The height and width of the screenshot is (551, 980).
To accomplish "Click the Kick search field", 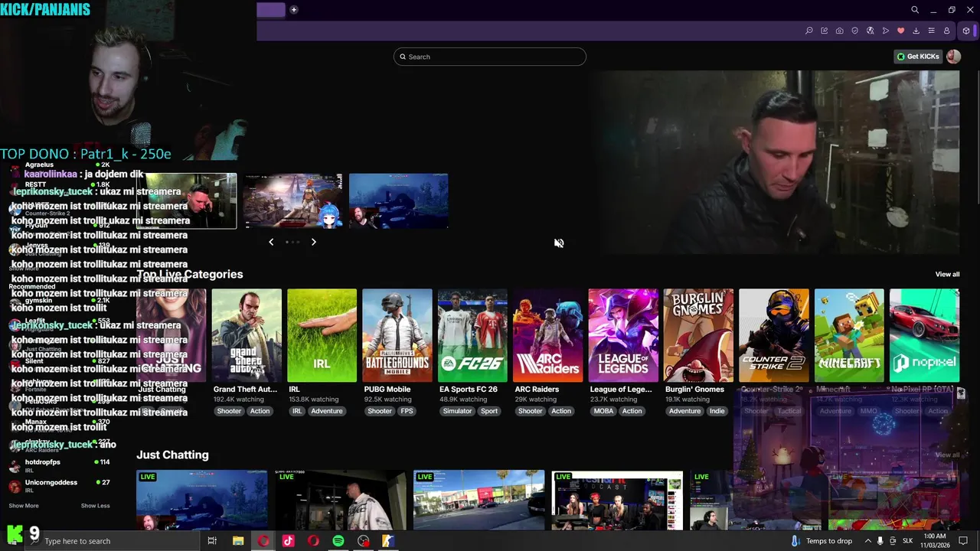I will tap(490, 57).
